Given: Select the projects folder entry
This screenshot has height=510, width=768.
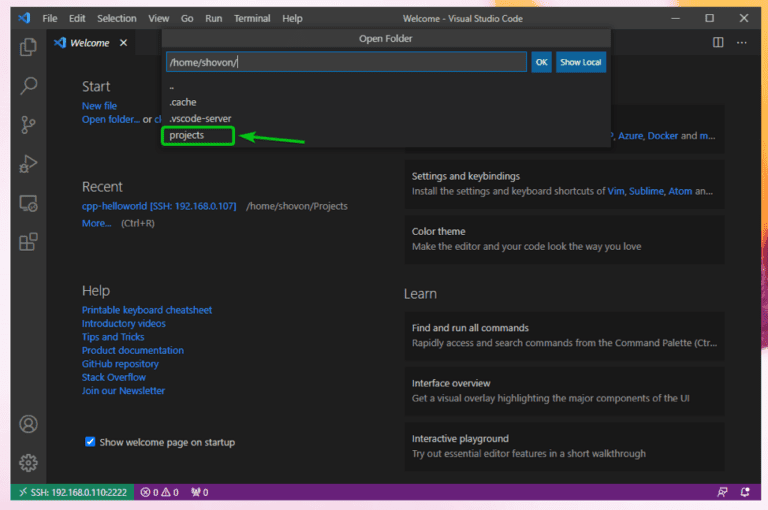Looking at the screenshot, I should 386,135.
